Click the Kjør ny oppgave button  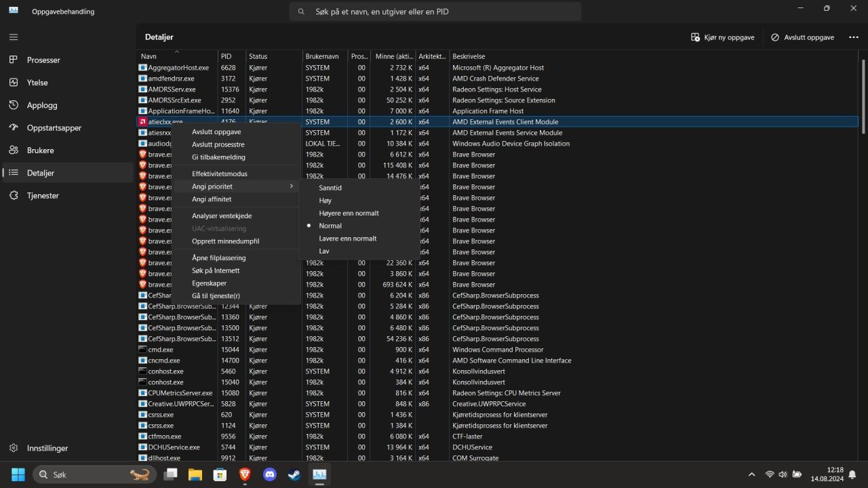(723, 37)
